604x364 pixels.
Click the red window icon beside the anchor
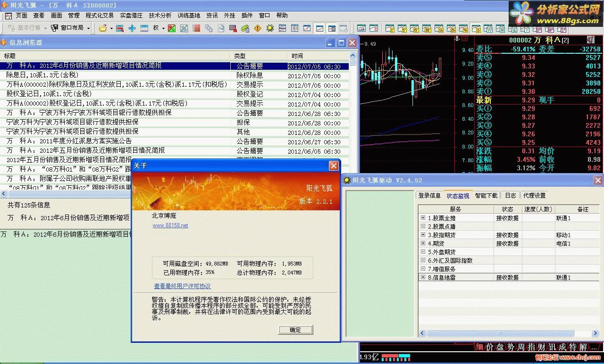click(x=464, y=39)
